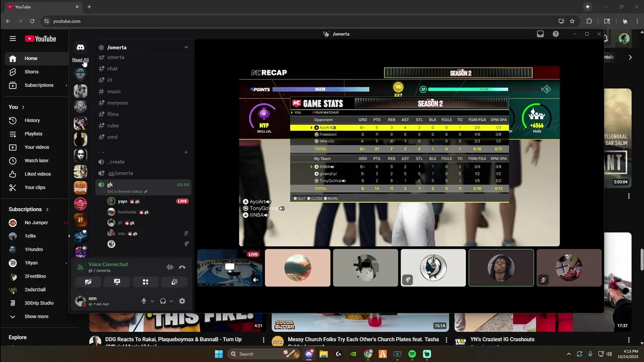This screenshot has height=362, width=644.
Task: Open Discord inbox icon in title bar
Action: [540, 34]
